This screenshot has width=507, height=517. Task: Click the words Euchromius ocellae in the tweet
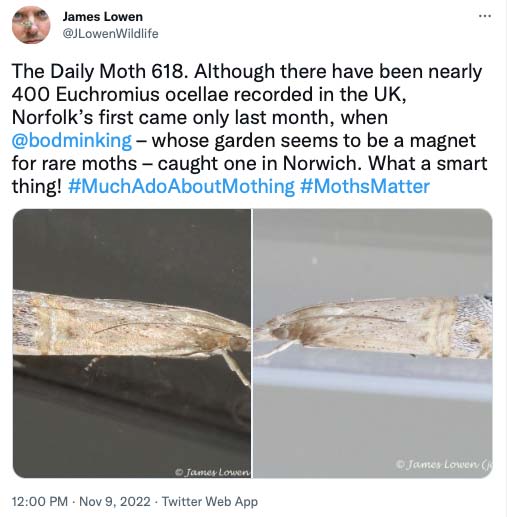point(143,94)
